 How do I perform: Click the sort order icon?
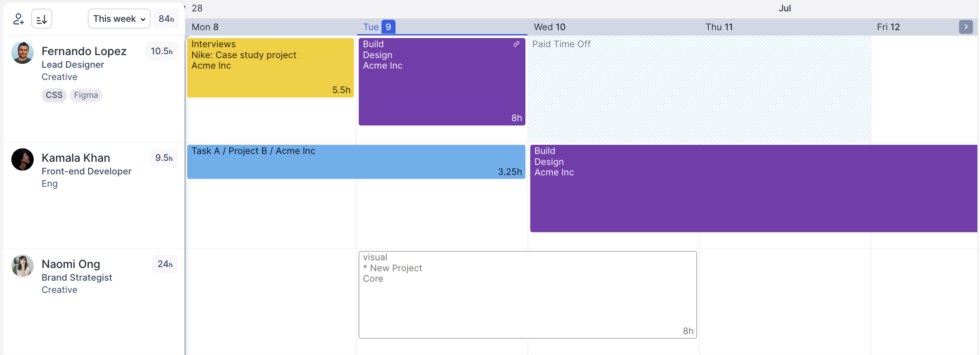(42, 19)
